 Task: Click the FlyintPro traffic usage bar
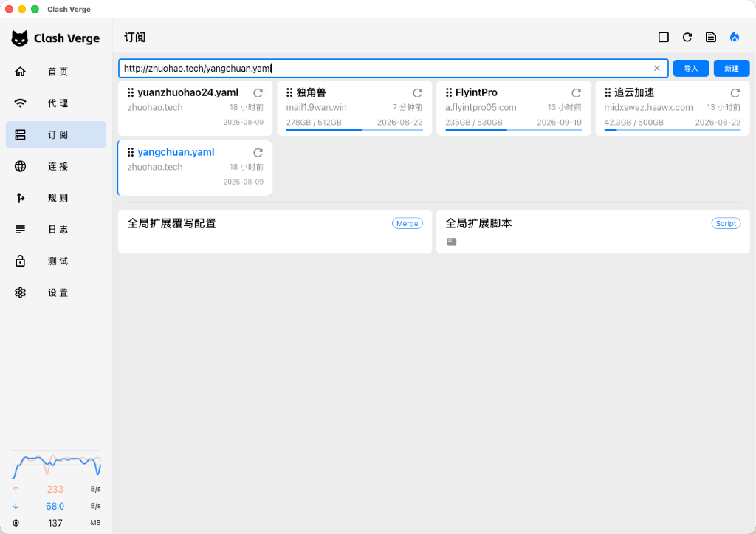coord(514,130)
